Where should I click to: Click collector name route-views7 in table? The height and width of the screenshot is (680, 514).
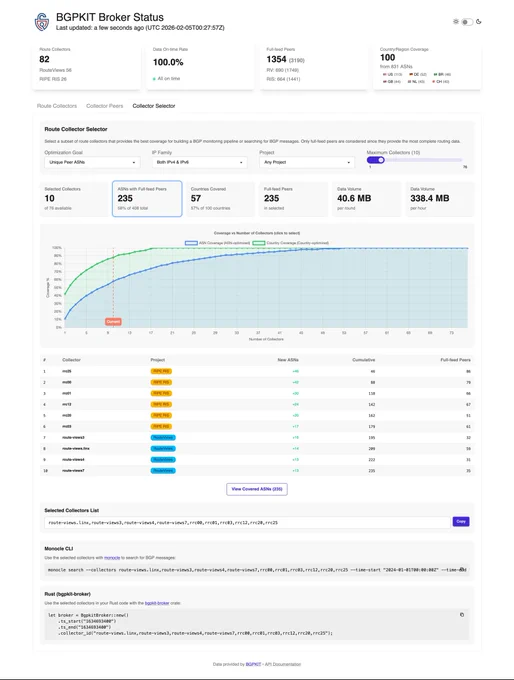[x=73, y=471]
